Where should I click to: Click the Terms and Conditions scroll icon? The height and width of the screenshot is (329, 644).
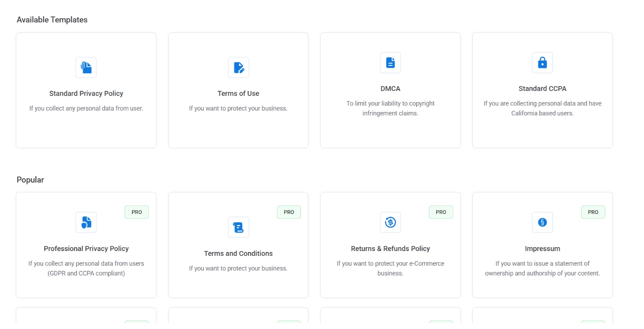click(238, 227)
